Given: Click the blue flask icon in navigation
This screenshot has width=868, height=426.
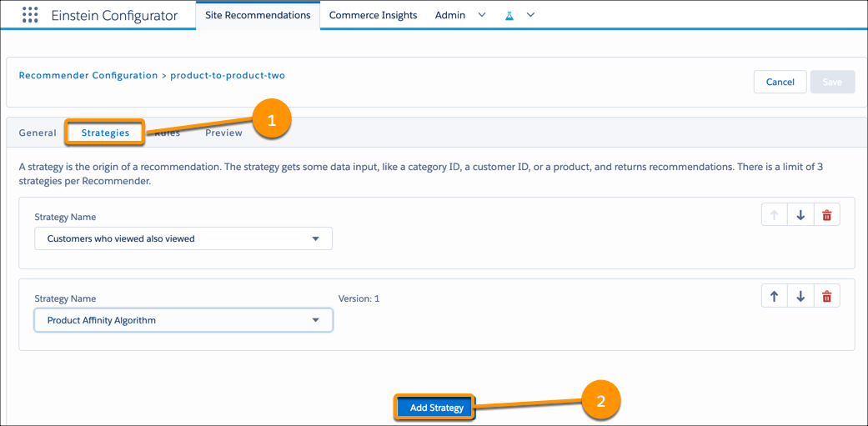Looking at the screenshot, I should pyautogui.click(x=509, y=16).
